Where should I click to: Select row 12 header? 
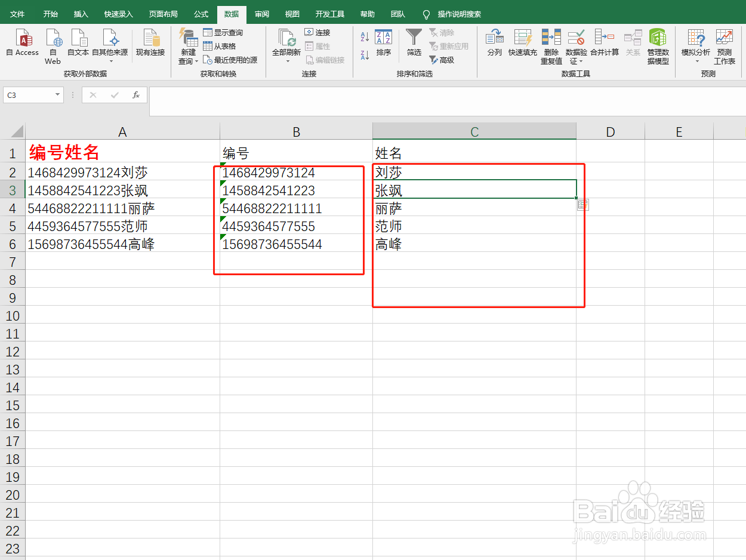click(13, 351)
